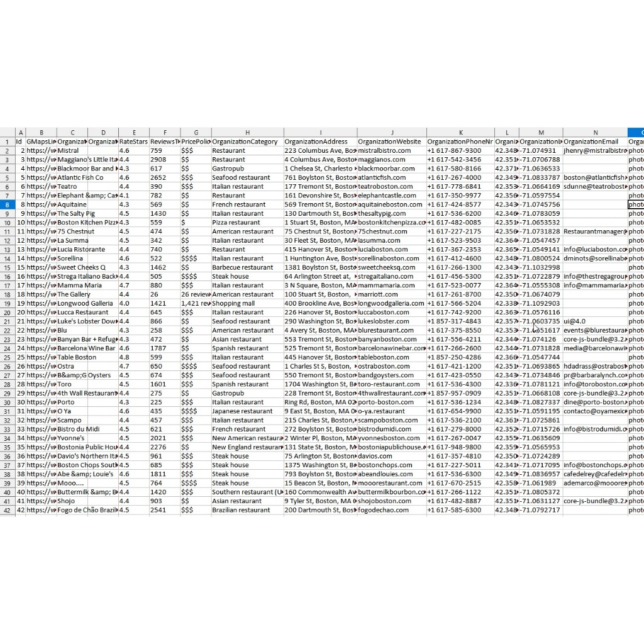
Task: Select row 42 header
Action: (8, 510)
